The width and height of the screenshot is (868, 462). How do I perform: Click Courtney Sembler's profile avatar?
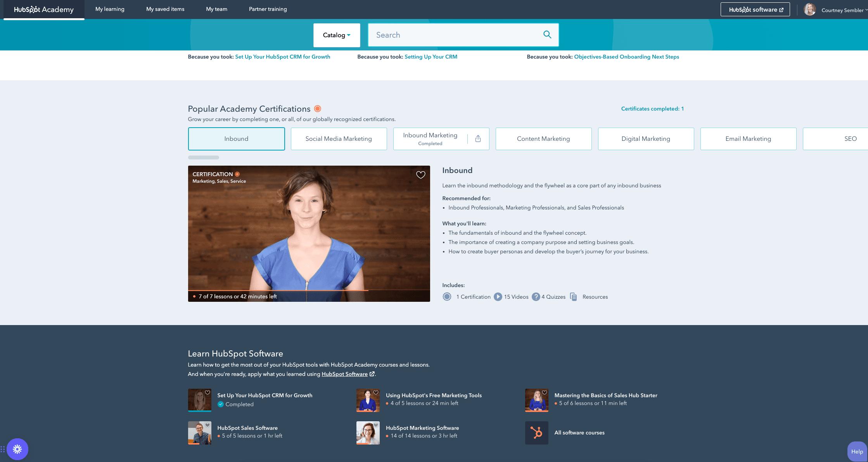tap(809, 9)
